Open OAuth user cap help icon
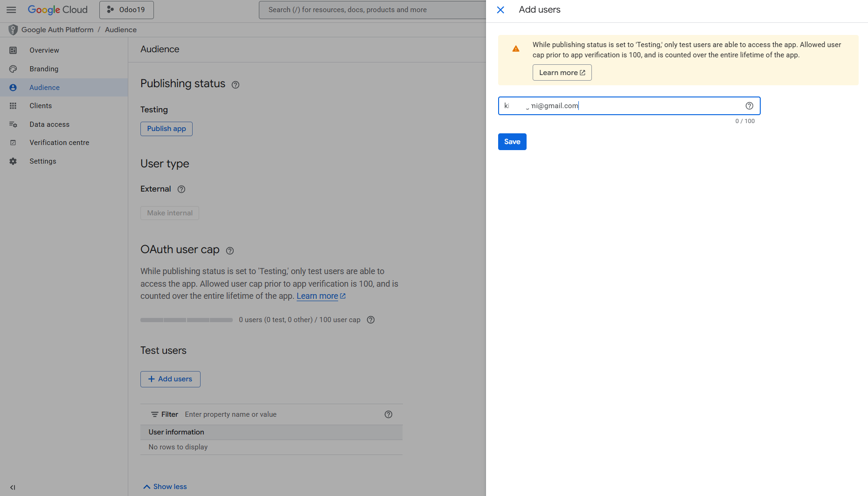 click(x=230, y=251)
